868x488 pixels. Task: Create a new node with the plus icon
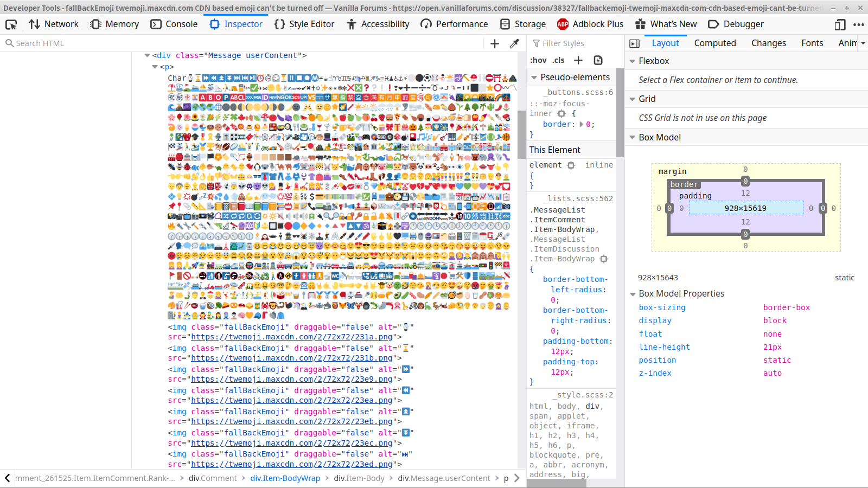[x=494, y=43]
